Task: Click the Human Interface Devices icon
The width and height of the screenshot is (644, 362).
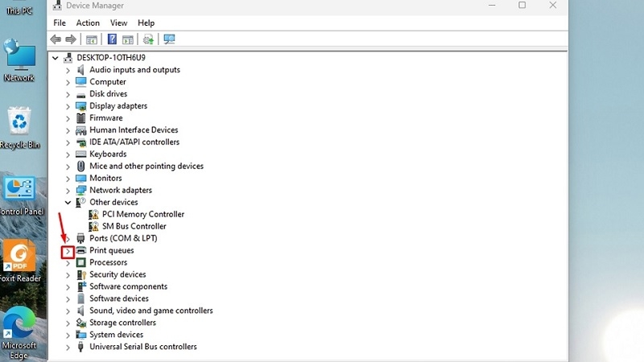Action: [x=81, y=130]
